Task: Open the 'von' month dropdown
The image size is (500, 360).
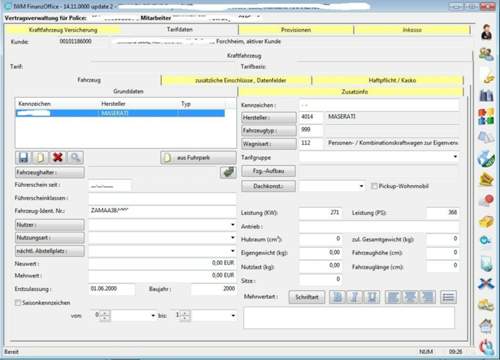Action: (x=153, y=315)
